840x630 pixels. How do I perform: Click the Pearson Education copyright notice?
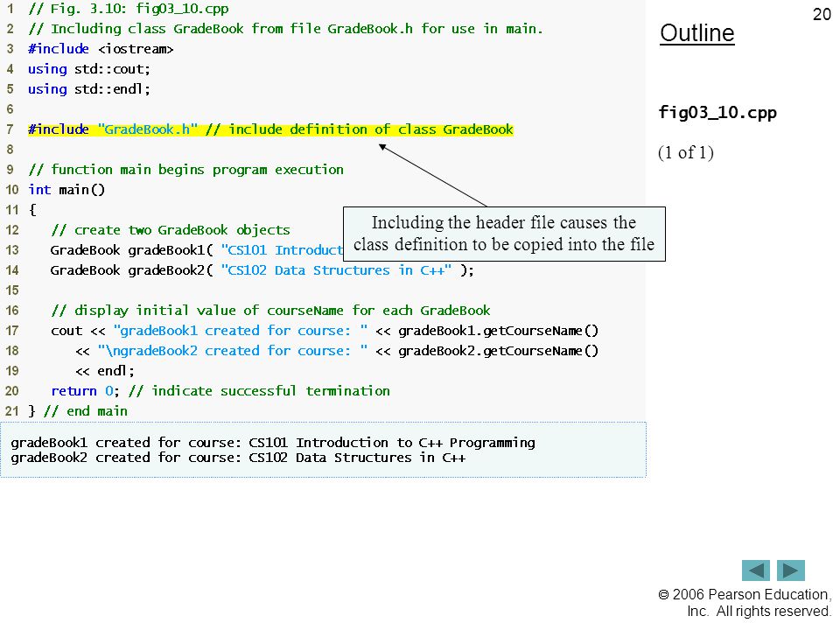click(744, 603)
